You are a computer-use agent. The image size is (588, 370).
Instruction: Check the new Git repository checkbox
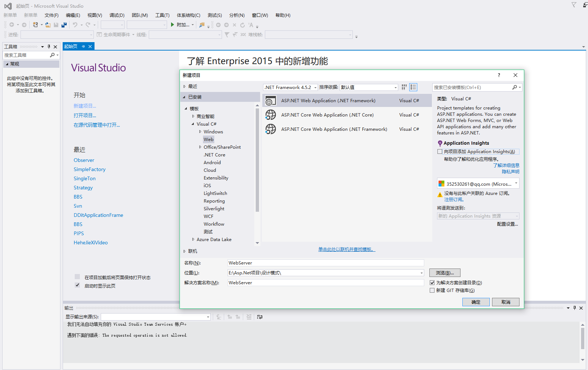[432, 291]
